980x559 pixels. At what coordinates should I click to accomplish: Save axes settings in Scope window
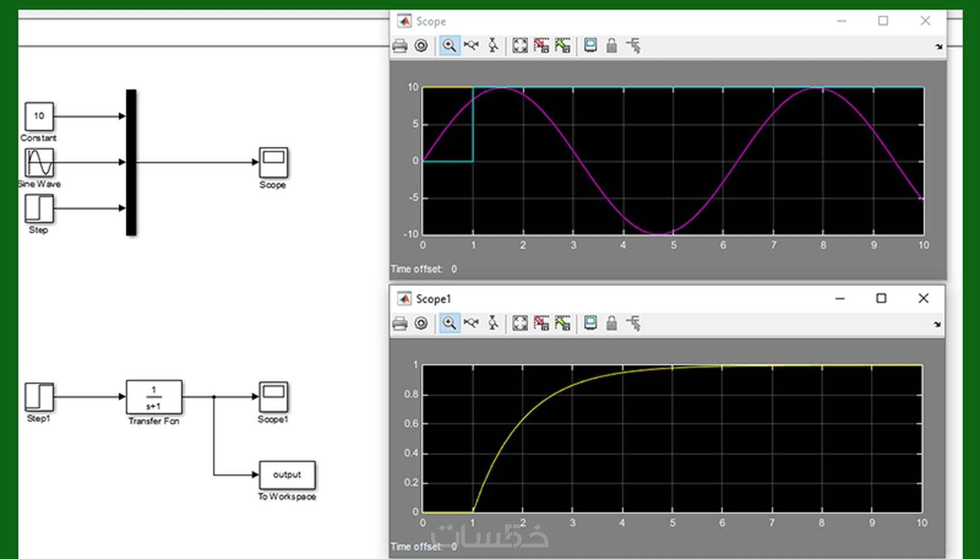541,46
